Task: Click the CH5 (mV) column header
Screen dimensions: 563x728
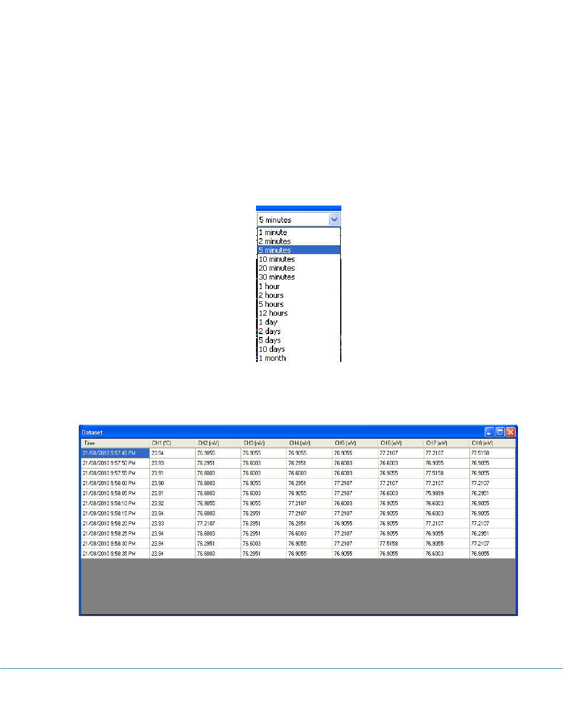Action: pyautogui.click(x=354, y=442)
